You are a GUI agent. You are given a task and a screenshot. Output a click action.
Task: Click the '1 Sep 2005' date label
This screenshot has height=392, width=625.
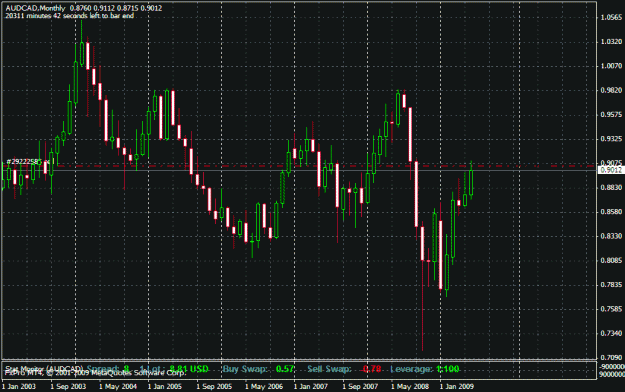click(x=214, y=386)
